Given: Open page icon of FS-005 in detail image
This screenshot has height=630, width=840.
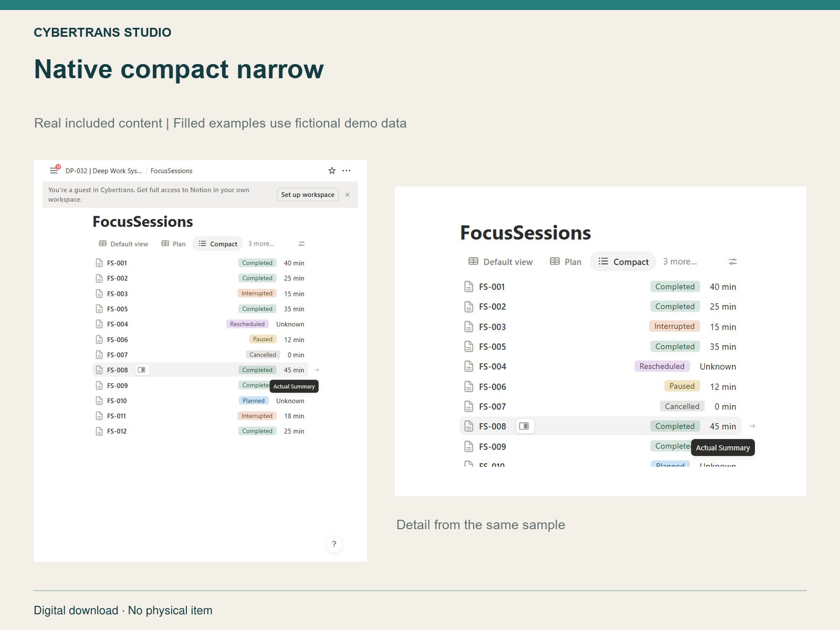Looking at the screenshot, I should 469,346.
